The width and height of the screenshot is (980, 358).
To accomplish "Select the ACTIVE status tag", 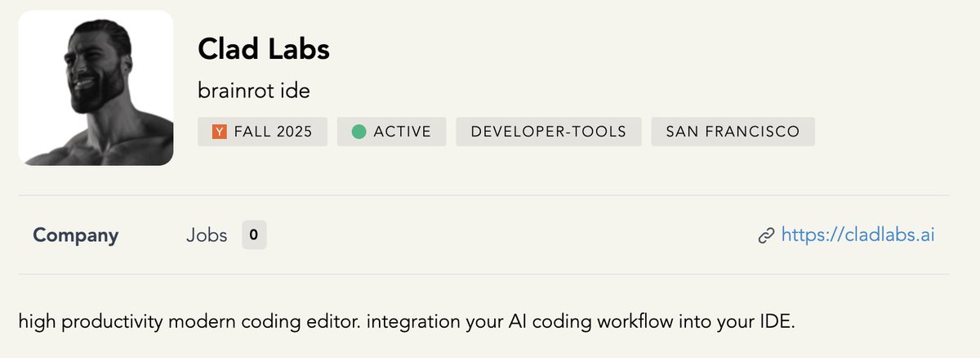I will (391, 132).
